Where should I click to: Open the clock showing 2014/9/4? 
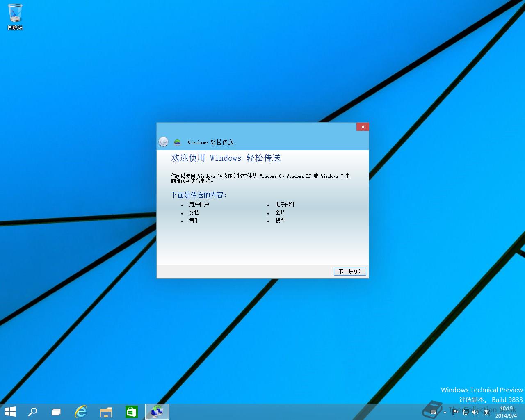click(x=506, y=412)
